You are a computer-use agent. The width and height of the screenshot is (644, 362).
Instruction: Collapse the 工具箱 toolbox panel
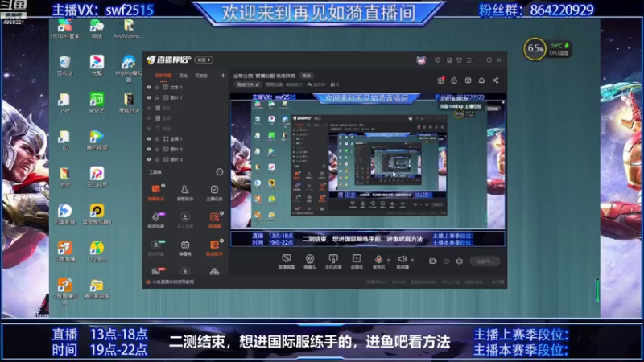[219, 172]
